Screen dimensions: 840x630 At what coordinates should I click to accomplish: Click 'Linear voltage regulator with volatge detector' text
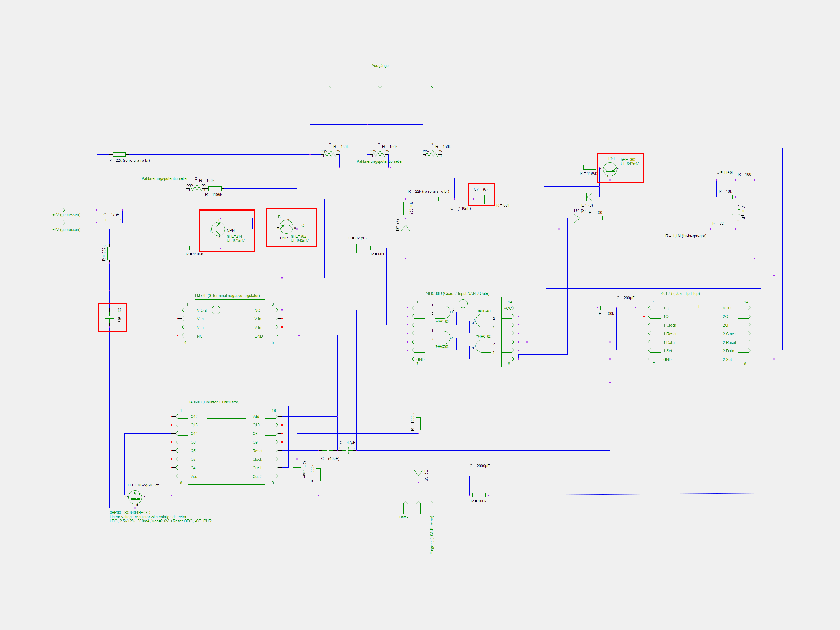148,517
